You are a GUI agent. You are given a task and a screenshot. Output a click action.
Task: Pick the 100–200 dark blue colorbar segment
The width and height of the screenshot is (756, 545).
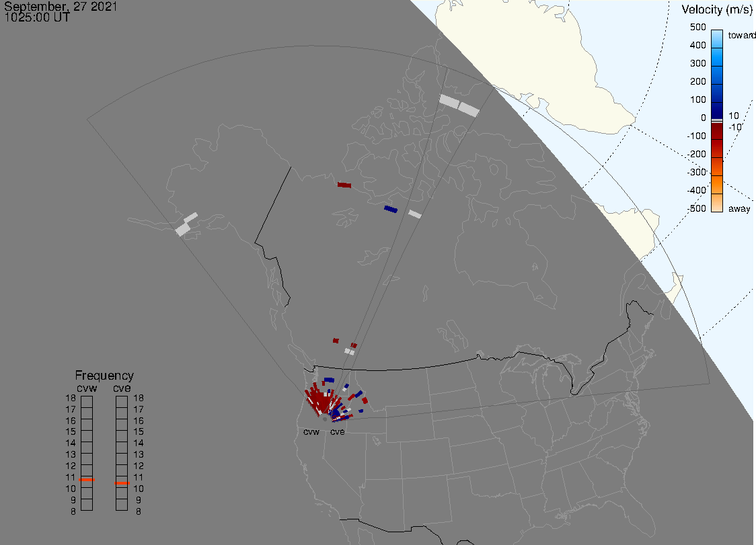click(717, 93)
